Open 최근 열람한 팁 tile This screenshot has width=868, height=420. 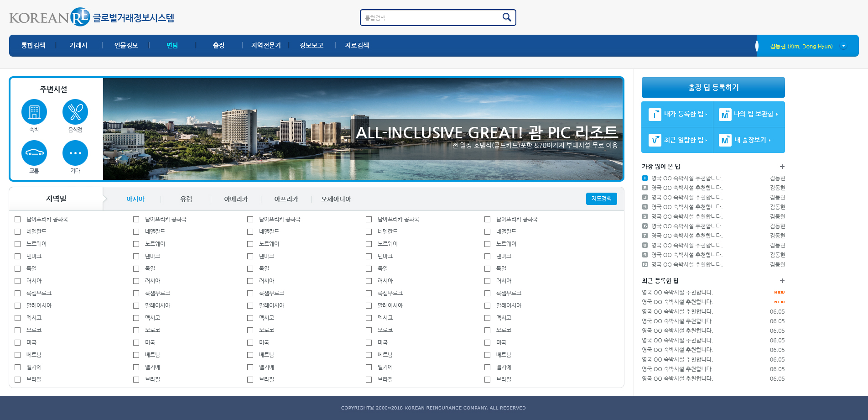pyautogui.click(x=678, y=140)
